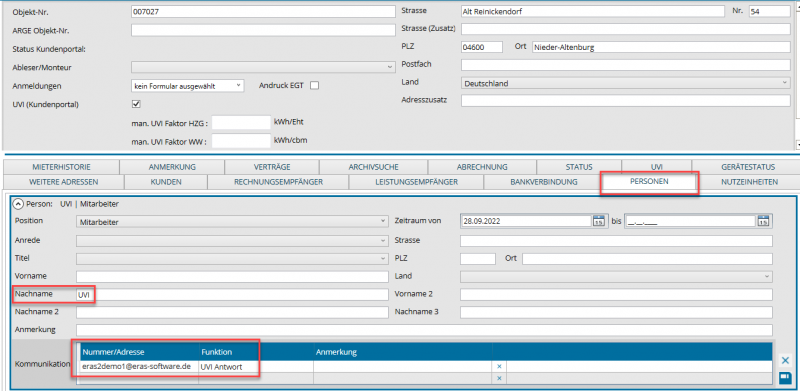
Task: Select the PERSONEN tab
Action: tap(649, 182)
